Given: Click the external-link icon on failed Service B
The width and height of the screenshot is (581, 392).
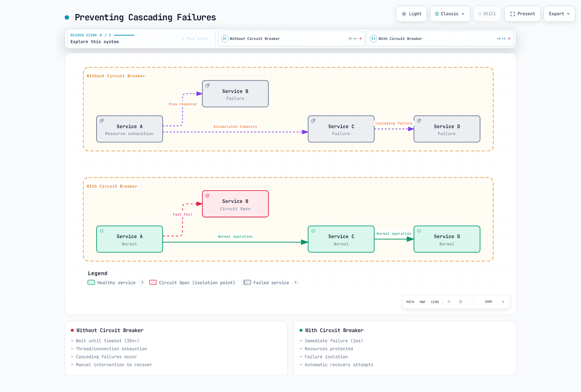Looking at the screenshot, I should [x=207, y=86].
